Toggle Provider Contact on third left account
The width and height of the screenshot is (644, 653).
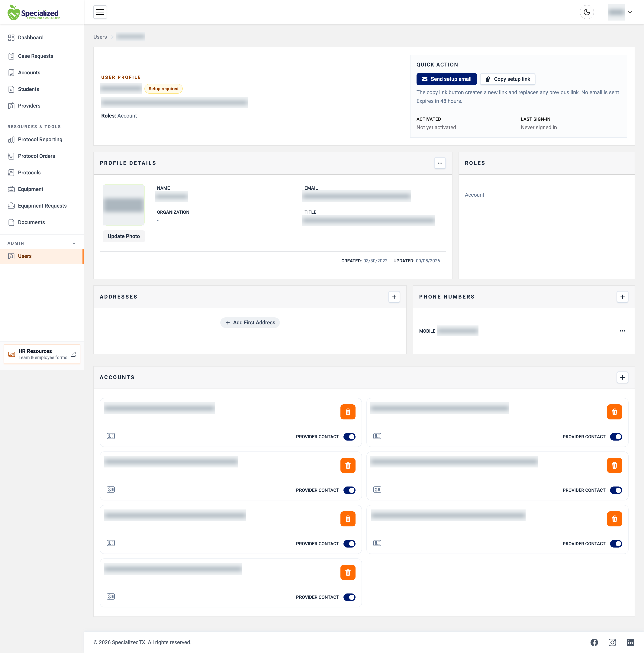(349, 544)
